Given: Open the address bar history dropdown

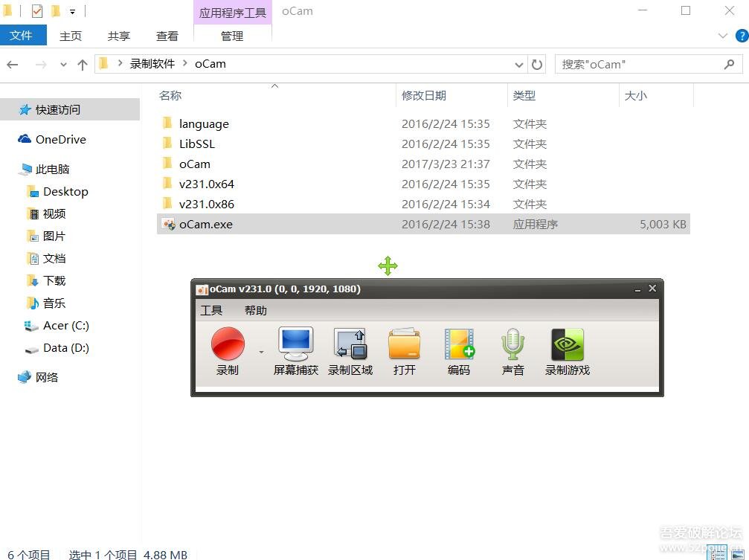Looking at the screenshot, I should click(519, 65).
